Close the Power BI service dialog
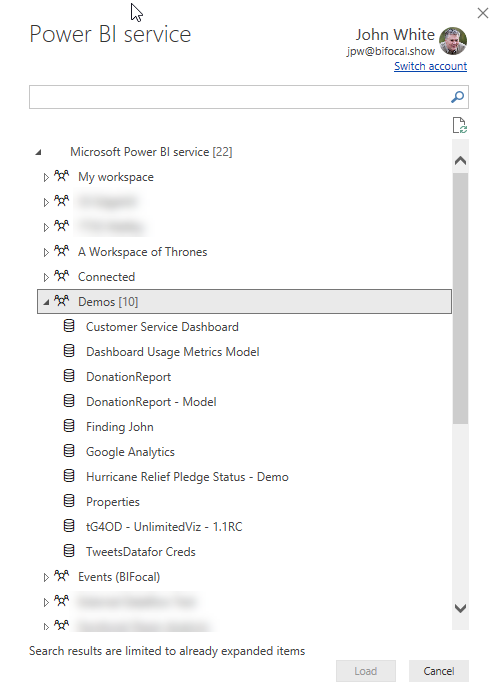 [483, 13]
